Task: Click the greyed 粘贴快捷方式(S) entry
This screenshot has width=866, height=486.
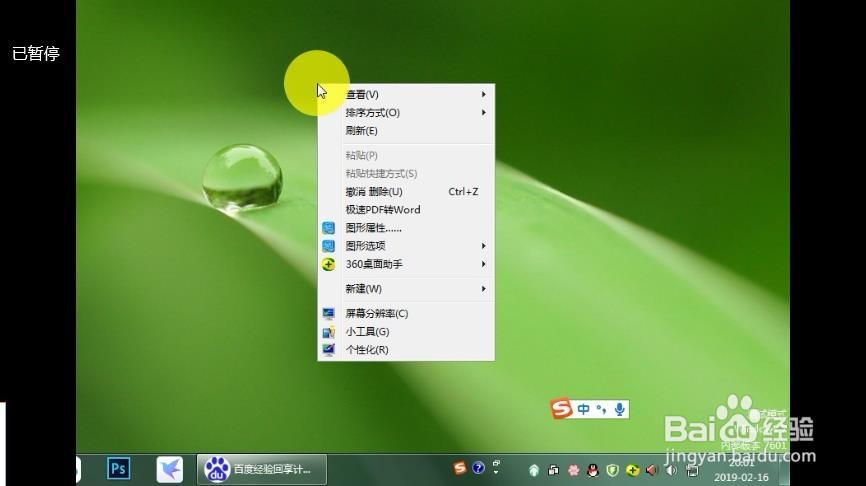Action: pos(406,173)
